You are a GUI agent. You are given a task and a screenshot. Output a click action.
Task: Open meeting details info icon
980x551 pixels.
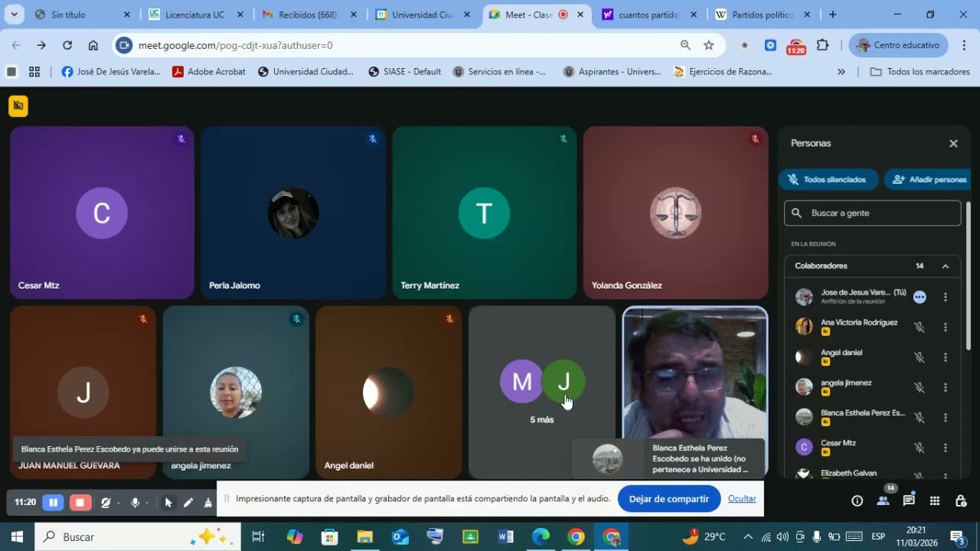(x=857, y=500)
